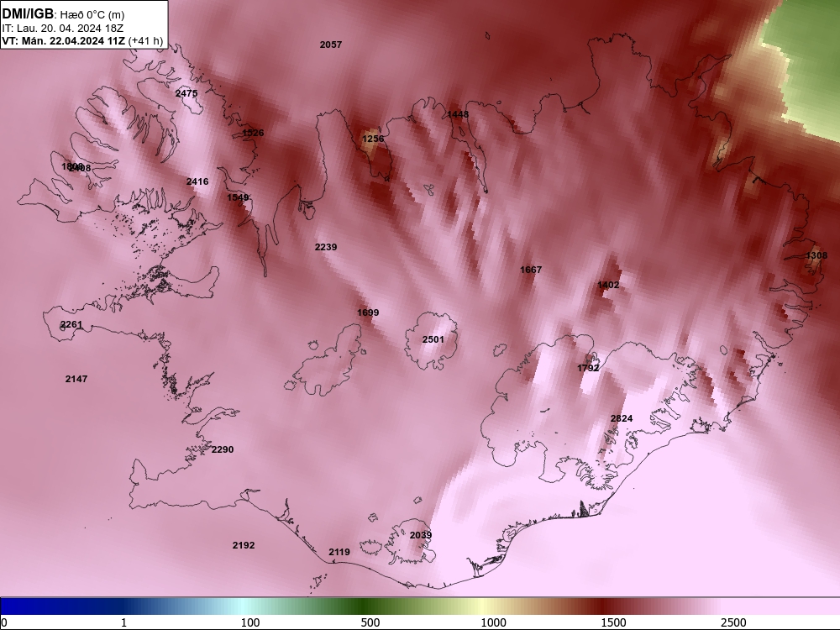The width and height of the screenshot is (840, 630).
Task: Click the 0 label on the colour scale
Action: click(4, 622)
